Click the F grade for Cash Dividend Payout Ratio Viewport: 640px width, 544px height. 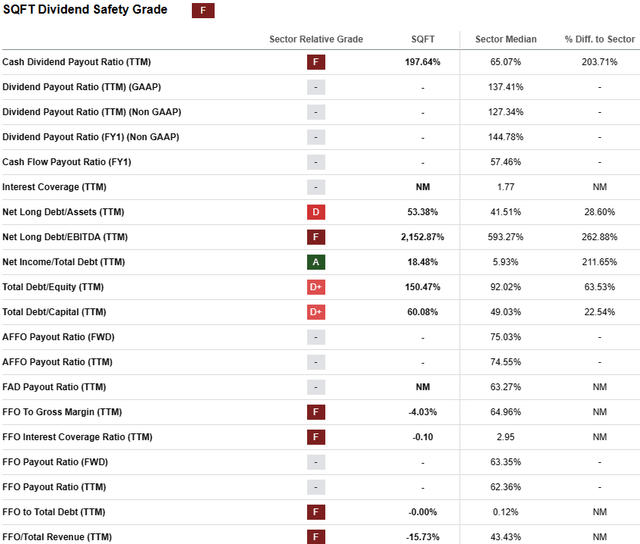tap(316, 62)
